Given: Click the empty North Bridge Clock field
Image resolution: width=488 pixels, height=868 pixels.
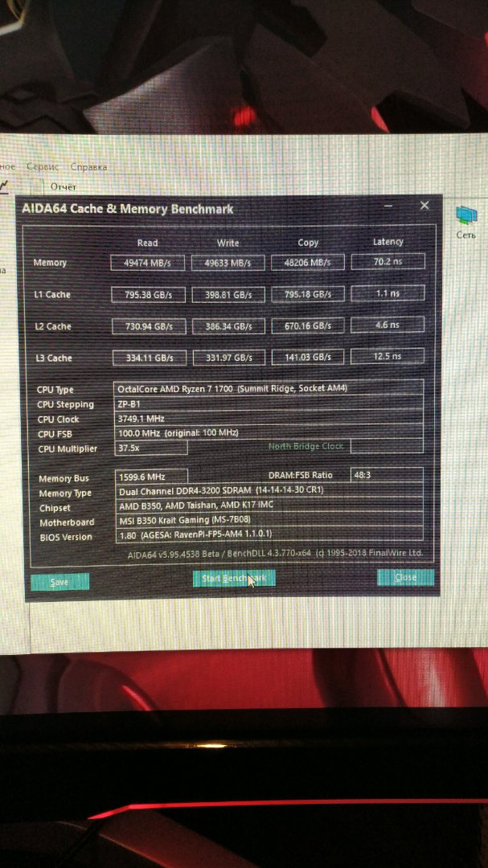Looking at the screenshot, I should point(387,445).
